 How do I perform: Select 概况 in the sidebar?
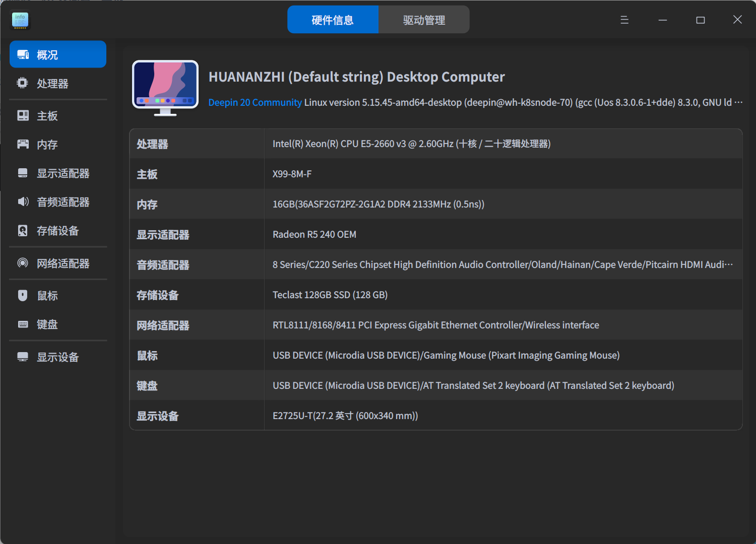coord(58,54)
